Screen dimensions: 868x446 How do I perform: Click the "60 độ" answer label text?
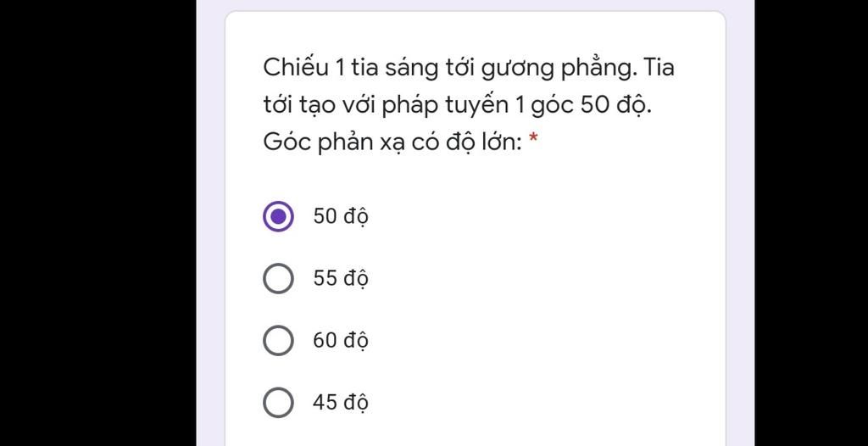click(341, 340)
